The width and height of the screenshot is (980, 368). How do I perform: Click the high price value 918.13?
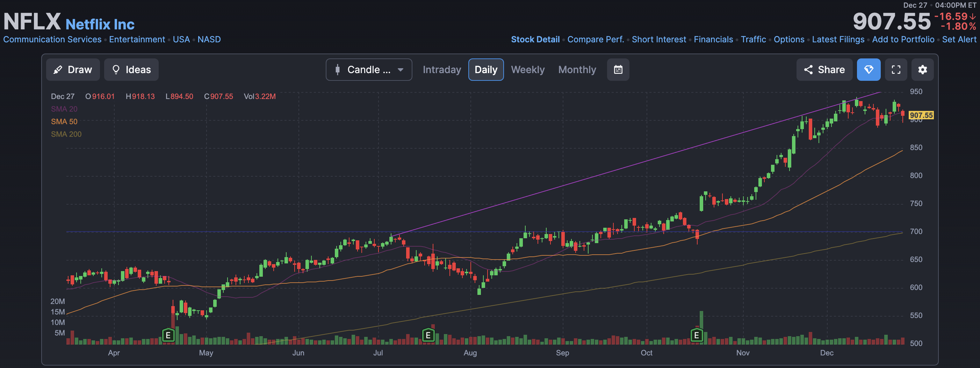143,97
